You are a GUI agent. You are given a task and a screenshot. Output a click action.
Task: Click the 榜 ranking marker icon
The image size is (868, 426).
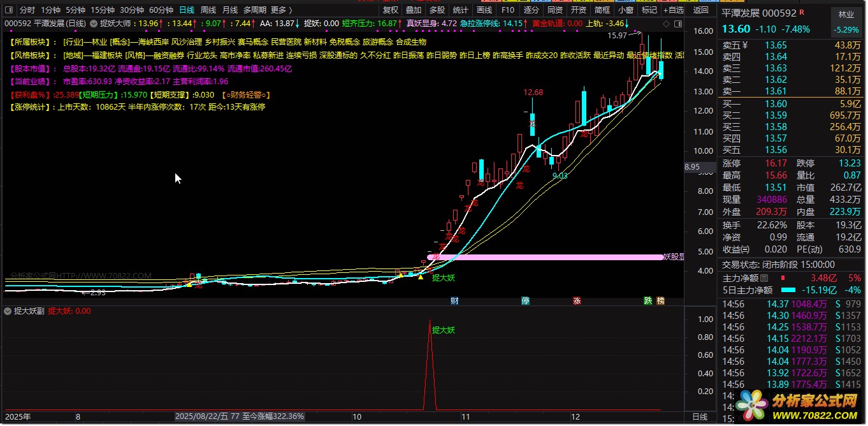coord(660,300)
